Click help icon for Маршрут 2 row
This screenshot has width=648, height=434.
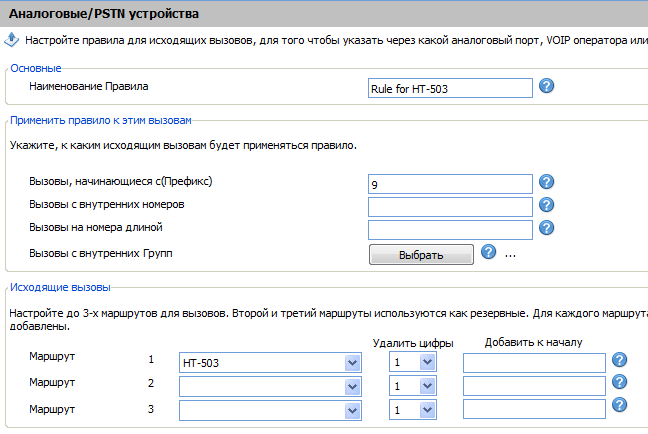[x=619, y=382]
